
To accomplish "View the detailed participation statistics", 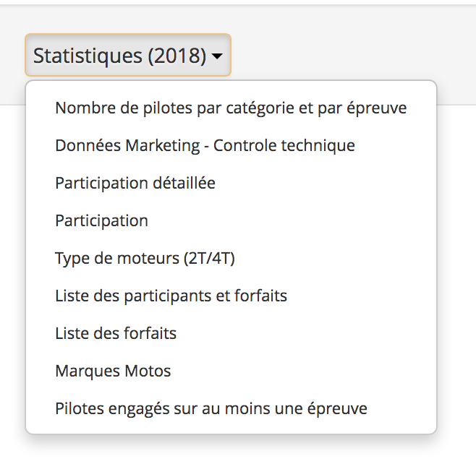I will coord(135,184).
